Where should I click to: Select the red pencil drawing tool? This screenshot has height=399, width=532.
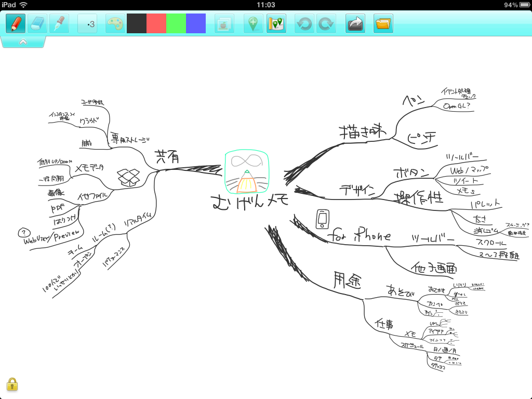pyautogui.click(x=16, y=24)
